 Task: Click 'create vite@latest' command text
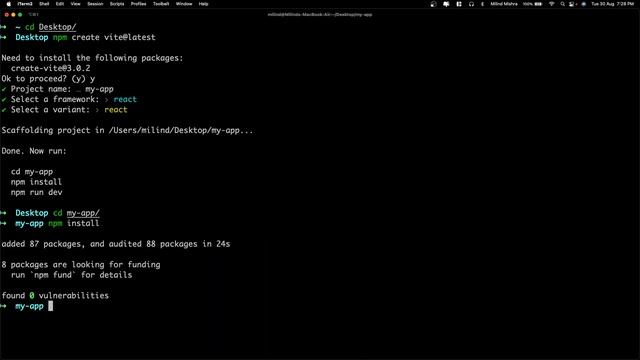click(x=113, y=37)
